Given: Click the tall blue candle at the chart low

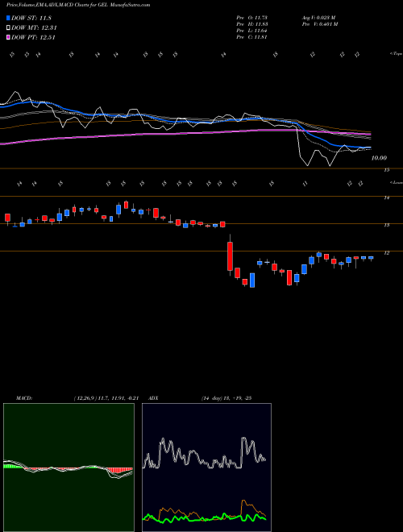Looking at the screenshot, I should point(252,281).
